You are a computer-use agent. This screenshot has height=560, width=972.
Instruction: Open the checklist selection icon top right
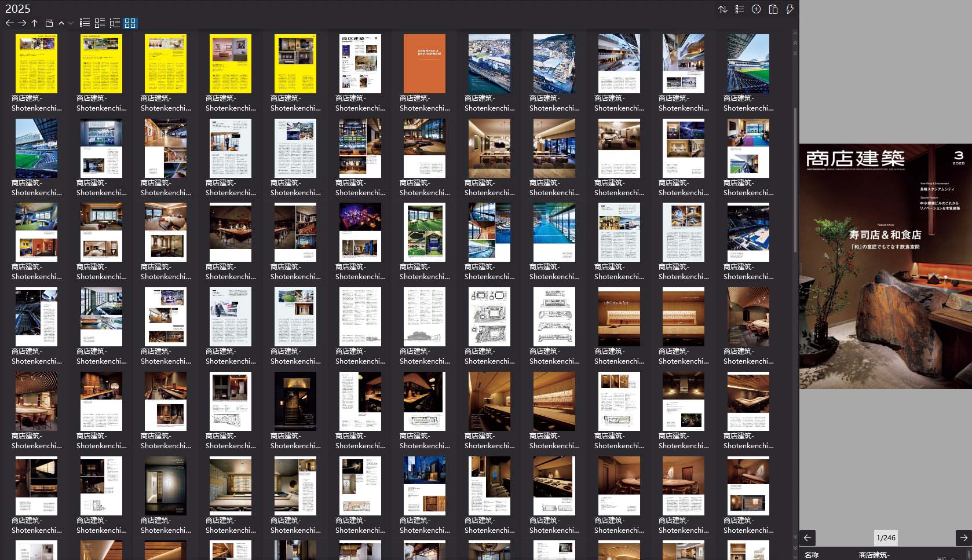click(740, 9)
